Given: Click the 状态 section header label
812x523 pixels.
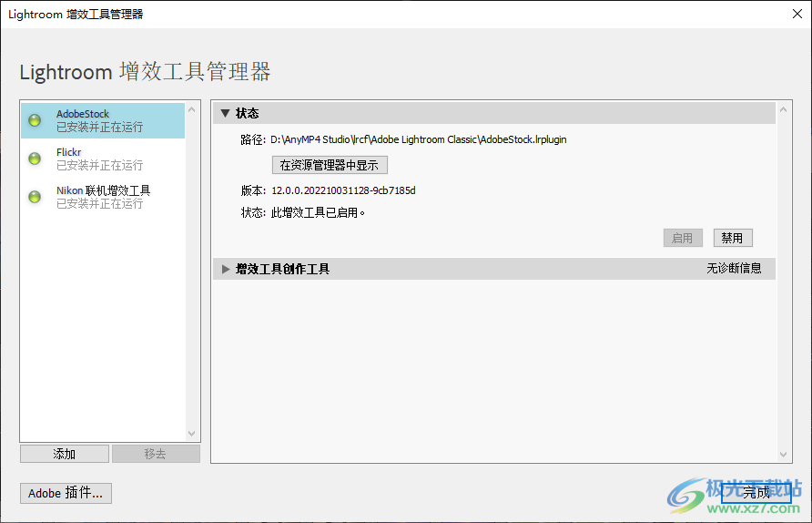Looking at the screenshot, I should (x=247, y=113).
